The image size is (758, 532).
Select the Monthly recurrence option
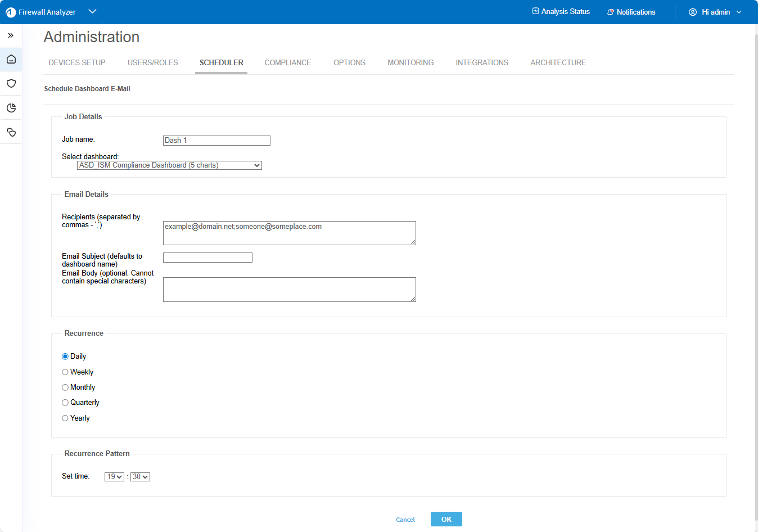(65, 387)
